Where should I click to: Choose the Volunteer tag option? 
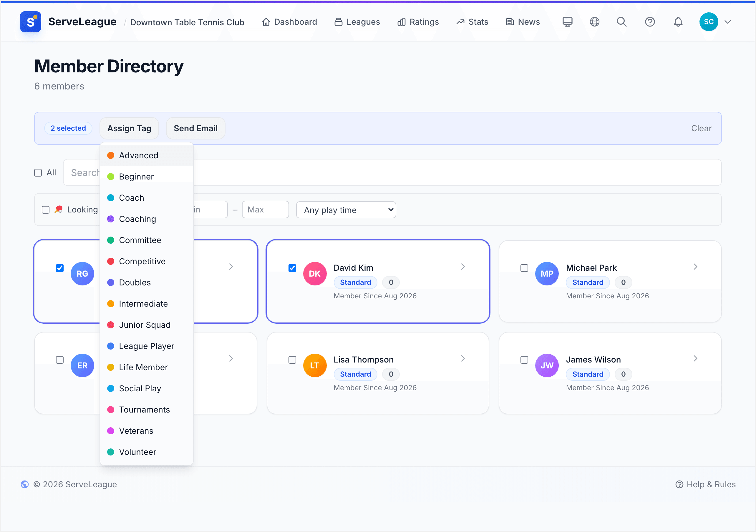point(147,452)
